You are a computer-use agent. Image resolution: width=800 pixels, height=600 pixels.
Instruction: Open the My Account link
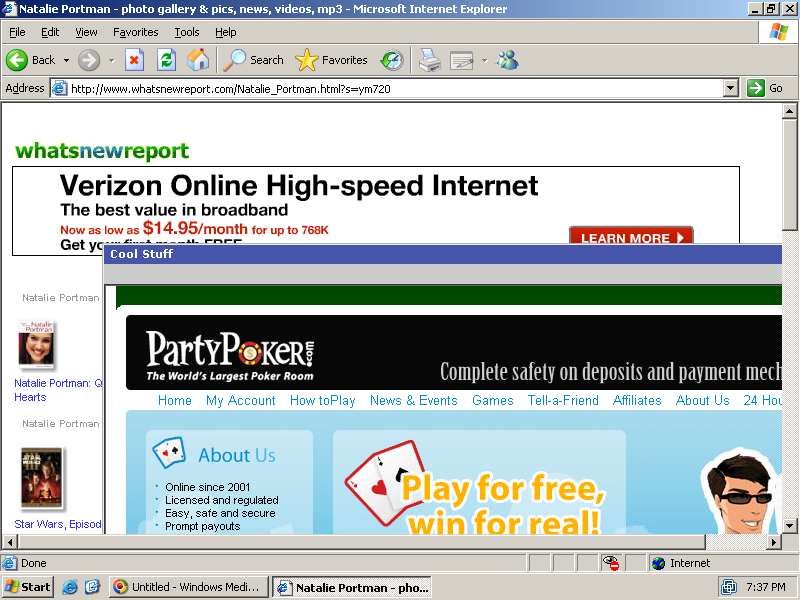241,401
